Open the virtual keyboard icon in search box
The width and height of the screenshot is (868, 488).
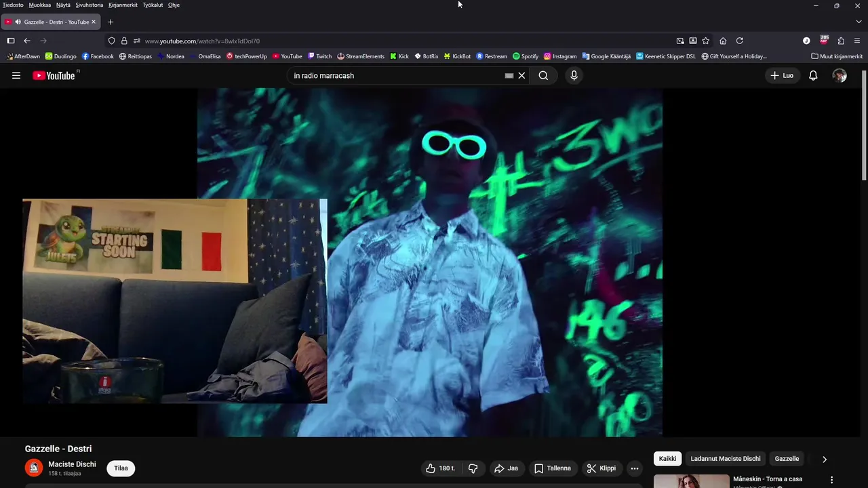click(x=509, y=76)
